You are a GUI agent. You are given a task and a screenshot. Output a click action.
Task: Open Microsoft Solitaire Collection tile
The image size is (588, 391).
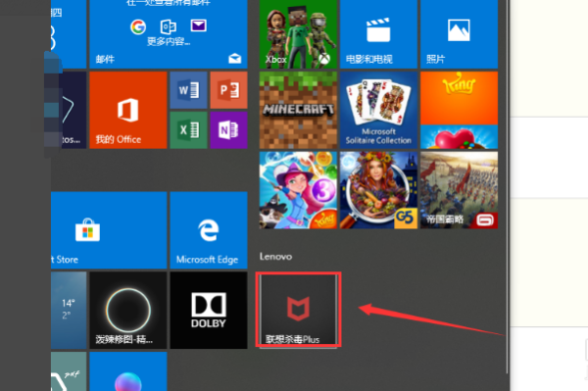[x=378, y=110]
